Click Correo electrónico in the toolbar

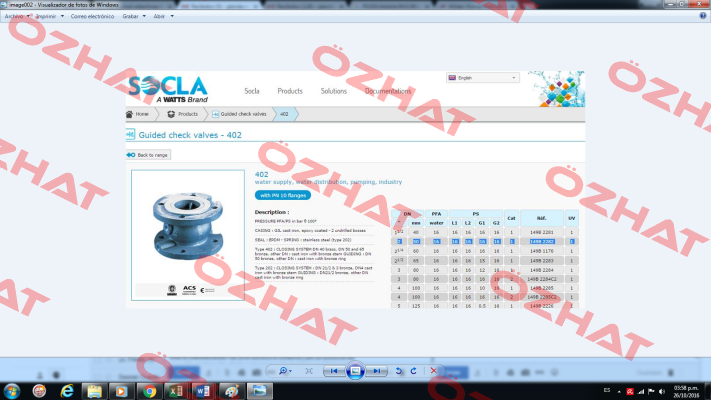pos(93,16)
